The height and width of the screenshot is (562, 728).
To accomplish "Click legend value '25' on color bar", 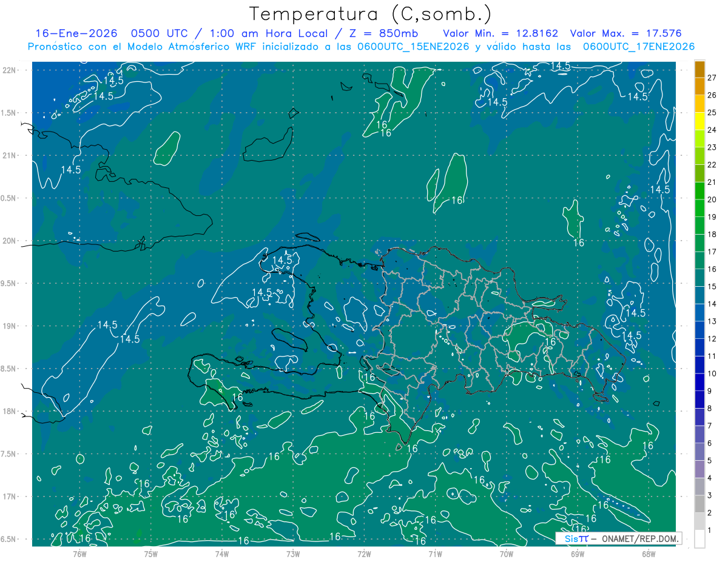I will pos(712,113).
